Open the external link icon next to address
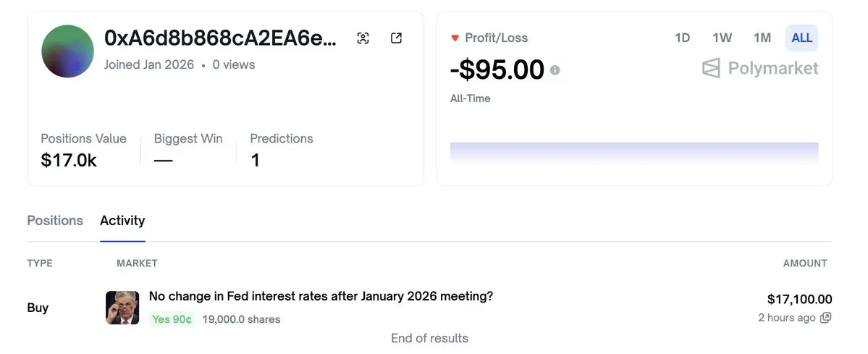Image resolution: width=868 pixels, height=354 pixels. pos(396,38)
